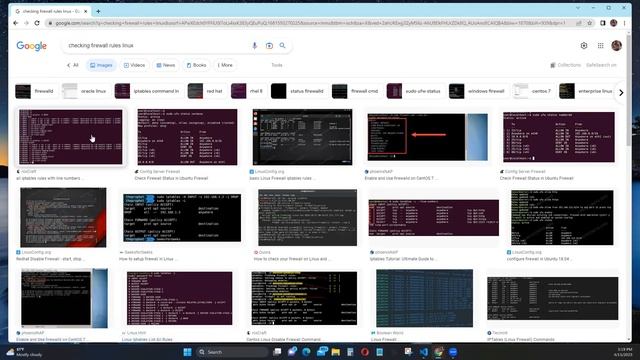Filter by the centos 7 chip
Image resolution: width=640 pixels, height=360 pixels.
tap(533, 91)
